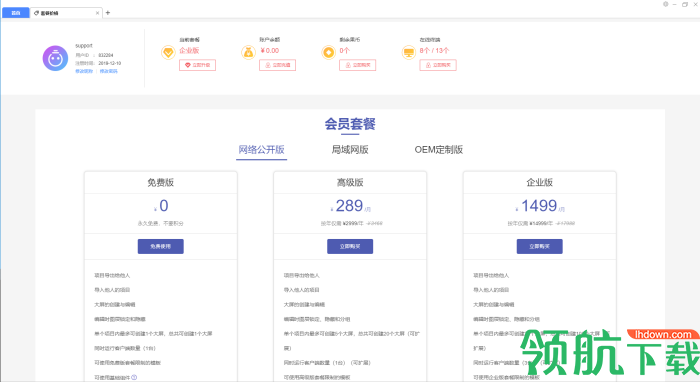Screen dimensions: 700x382
Task: Click the monitor icon for online terminals
Action: pyautogui.click(x=409, y=53)
